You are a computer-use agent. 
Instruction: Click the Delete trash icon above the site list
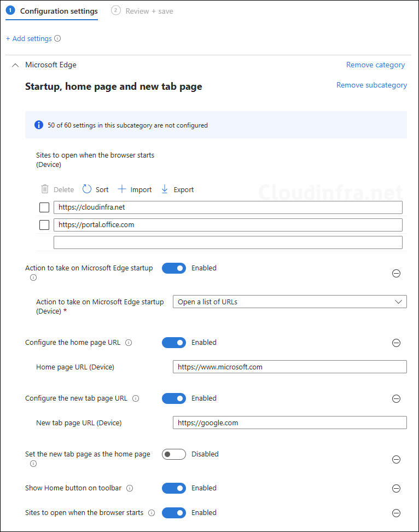pos(45,189)
